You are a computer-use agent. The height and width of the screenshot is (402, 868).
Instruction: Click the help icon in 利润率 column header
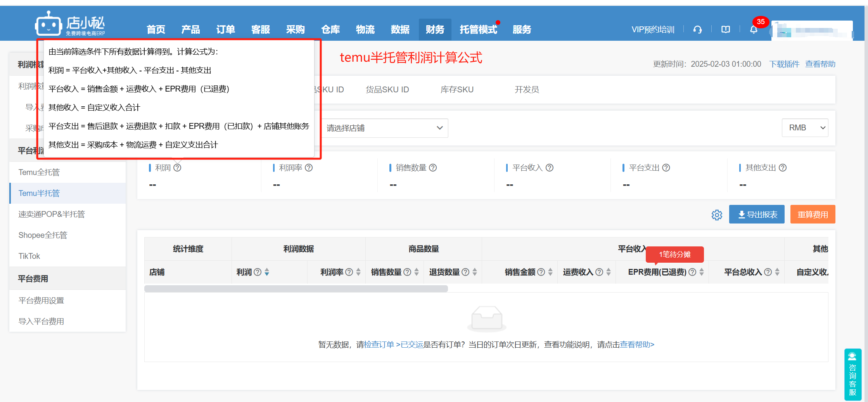[349, 272]
